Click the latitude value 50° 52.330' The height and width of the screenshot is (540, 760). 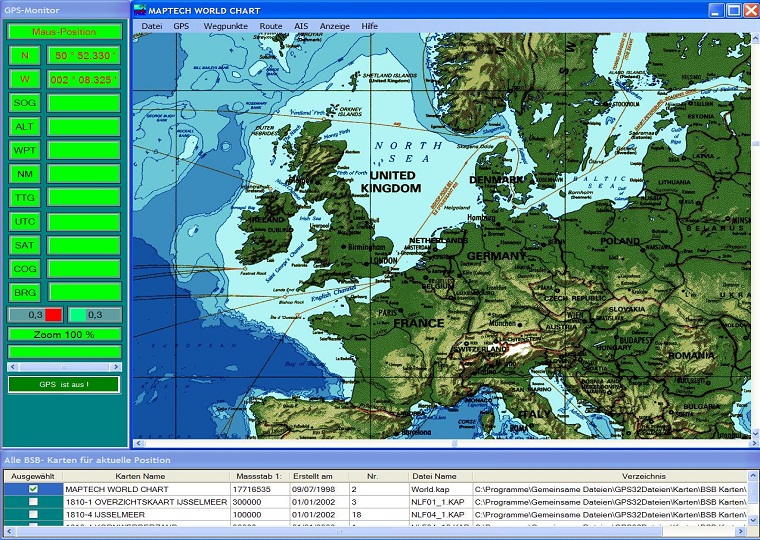pyautogui.click(x=84, y=56)
